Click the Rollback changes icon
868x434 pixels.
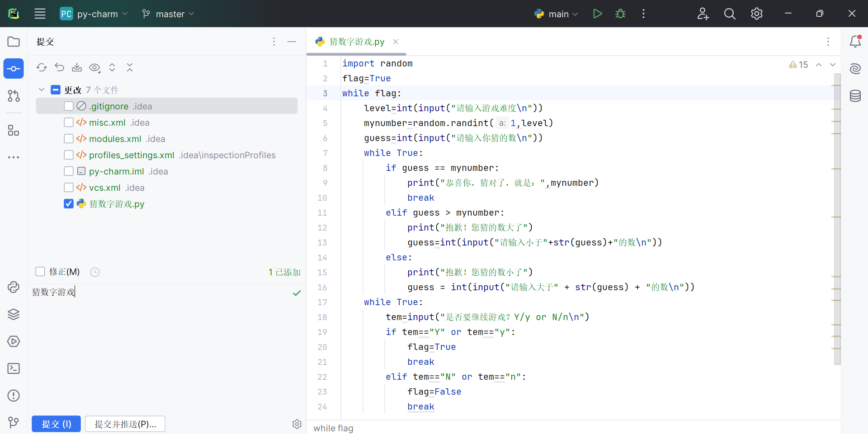[x=59, y=67]
